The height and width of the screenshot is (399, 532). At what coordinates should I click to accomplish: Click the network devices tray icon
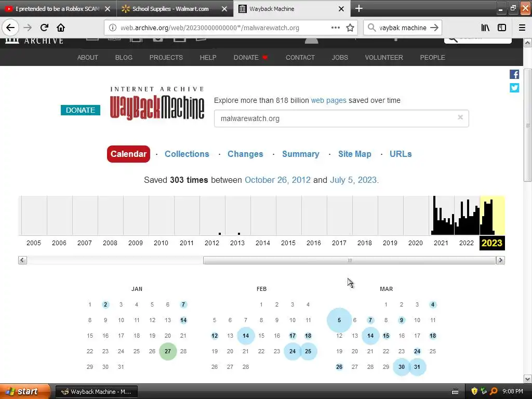(x=484, y=391)
